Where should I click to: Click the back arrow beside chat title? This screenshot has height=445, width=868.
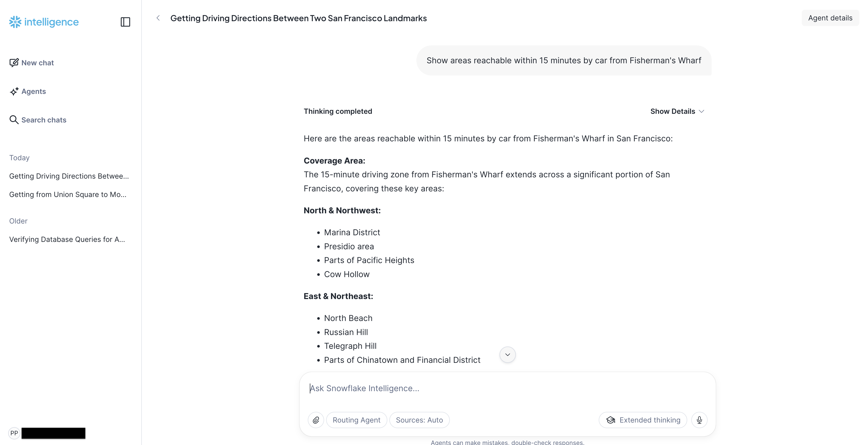tap(158, 18)
